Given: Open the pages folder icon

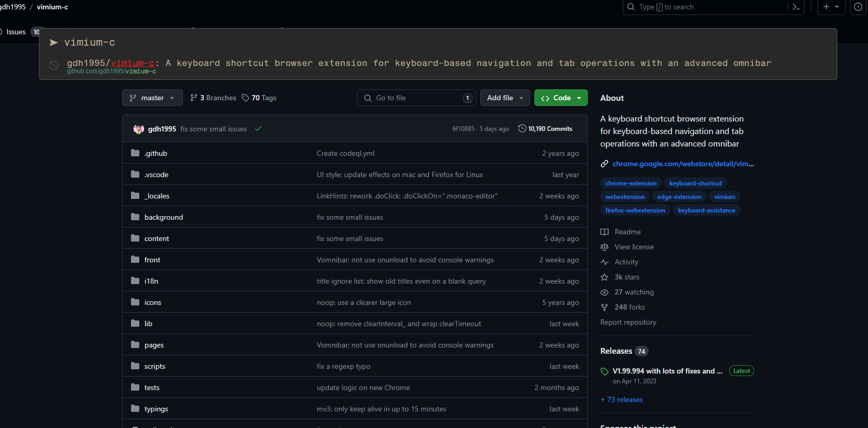Looking at the screenshot, I should coord(135,344).
